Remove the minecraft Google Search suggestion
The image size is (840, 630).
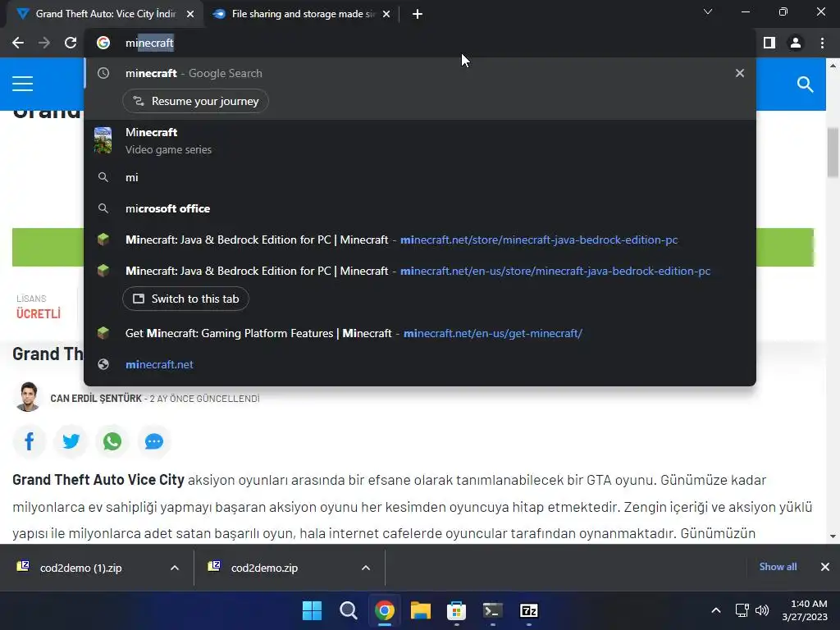point(740,73)
